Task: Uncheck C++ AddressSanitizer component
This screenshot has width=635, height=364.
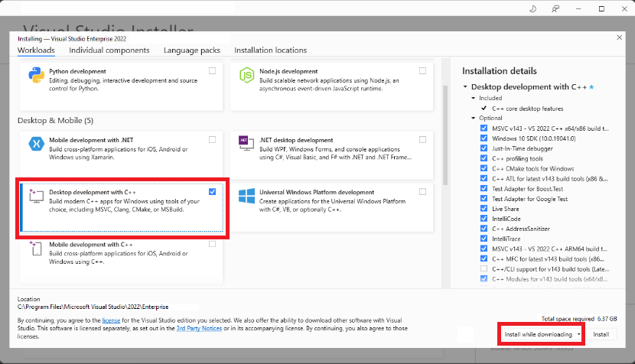Action: (484, 229)
